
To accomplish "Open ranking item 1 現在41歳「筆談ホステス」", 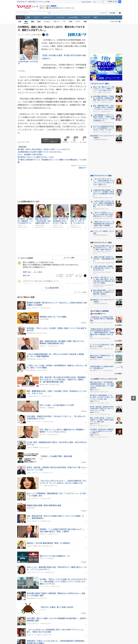I will click(x=103, y=89).
